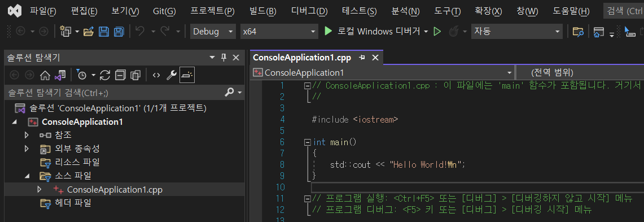
Task: Click the Sync refresh arrows icon
Action: tap(105, 75)
